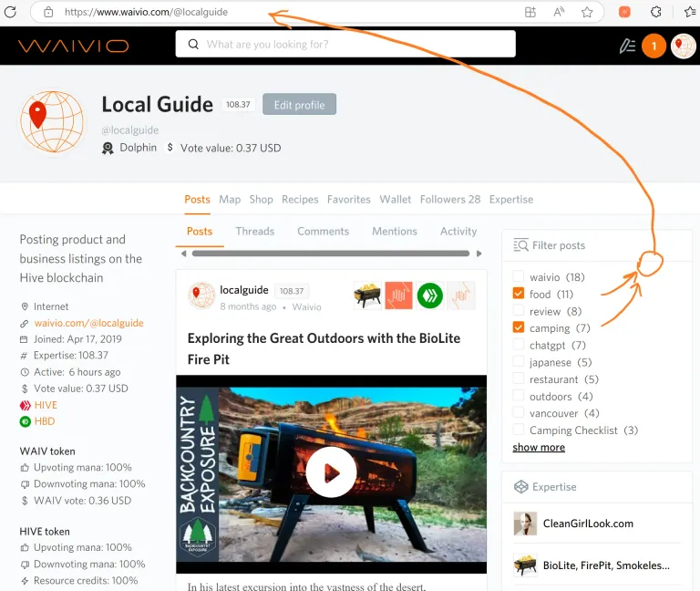Viewport: 700px width, 591px height.
Task: Click the localguide post author avatar
Action: point(201,295)
